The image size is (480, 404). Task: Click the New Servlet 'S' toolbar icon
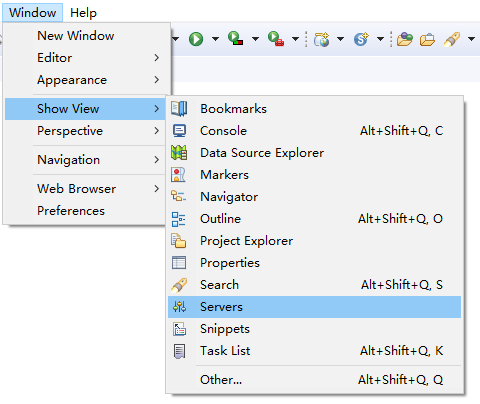362,39
